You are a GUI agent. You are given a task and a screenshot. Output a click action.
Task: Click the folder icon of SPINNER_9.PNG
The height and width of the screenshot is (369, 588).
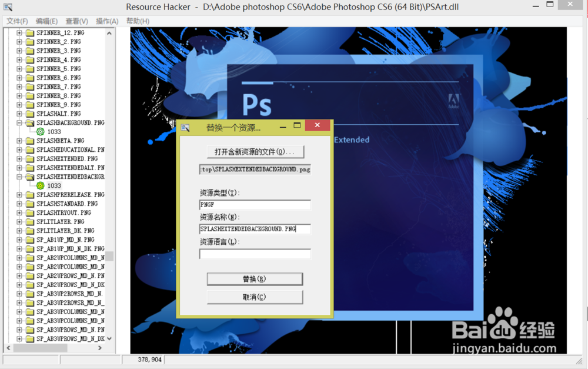[30, 105]
